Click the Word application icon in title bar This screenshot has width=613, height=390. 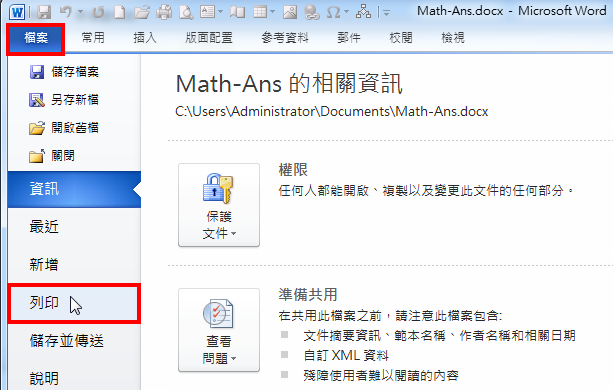click(17, 13)
